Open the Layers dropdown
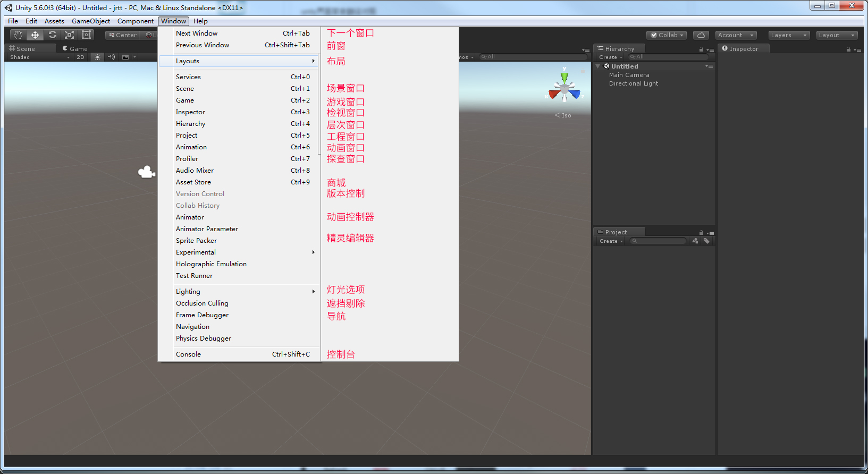Image resolution: width=868 pixels, height=474 pixels. click(x=789, y=35)
